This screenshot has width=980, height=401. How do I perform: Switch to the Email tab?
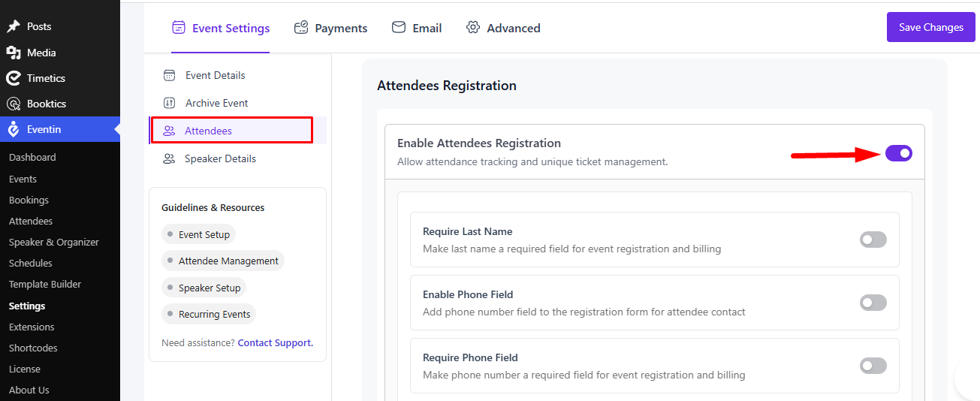pyautogui.click(x=417, y=28)
